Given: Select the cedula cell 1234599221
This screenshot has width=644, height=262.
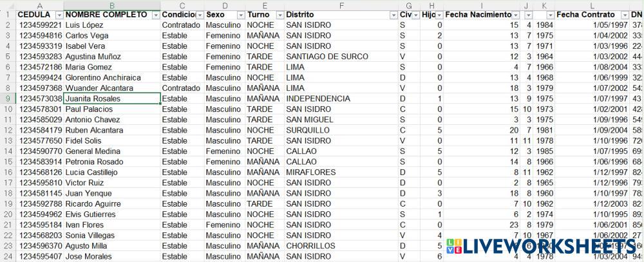Looking at the screenshot, I should click(40, 25).
